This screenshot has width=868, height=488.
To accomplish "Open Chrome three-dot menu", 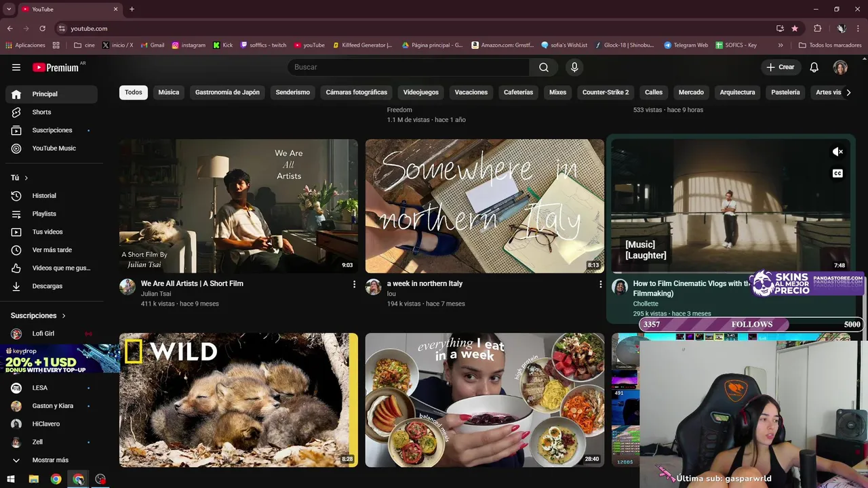I will [x=858, y=28].
